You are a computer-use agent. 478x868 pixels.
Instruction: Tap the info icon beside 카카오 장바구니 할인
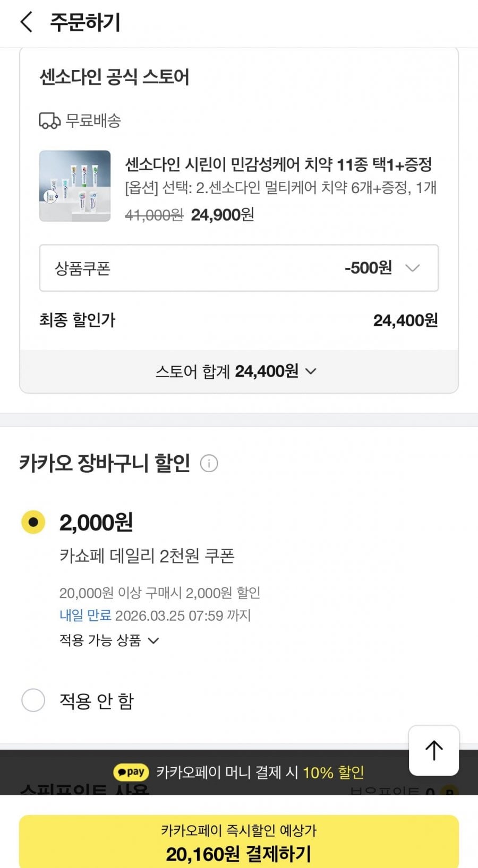coord(209,463)
